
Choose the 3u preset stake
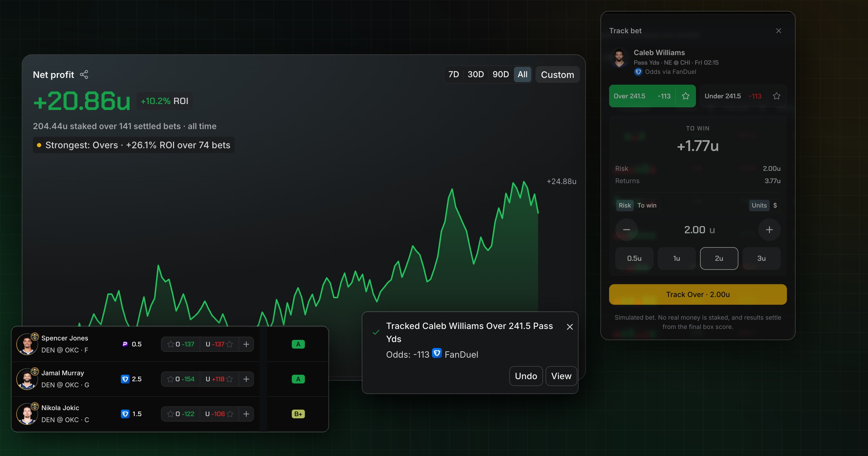pos(761,258)
